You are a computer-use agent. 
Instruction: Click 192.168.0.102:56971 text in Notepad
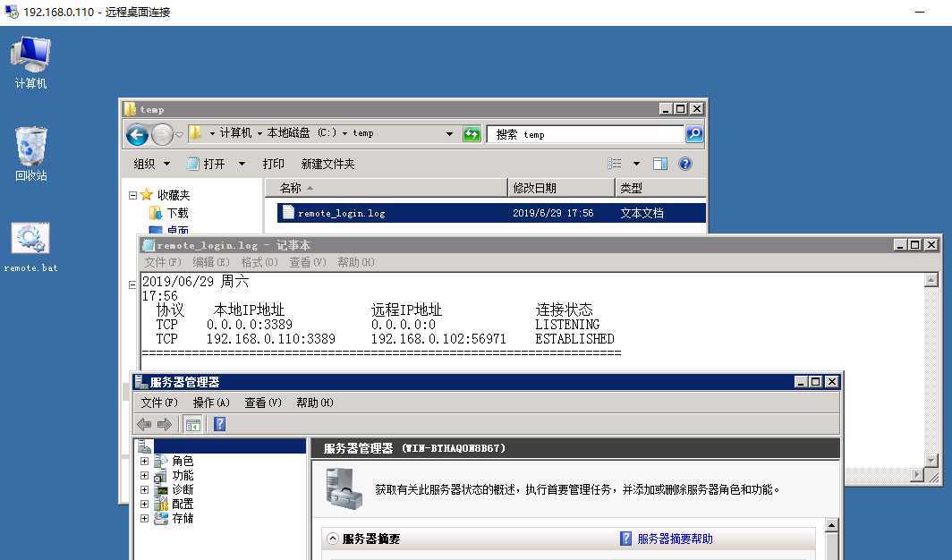(x=438, y=339)
